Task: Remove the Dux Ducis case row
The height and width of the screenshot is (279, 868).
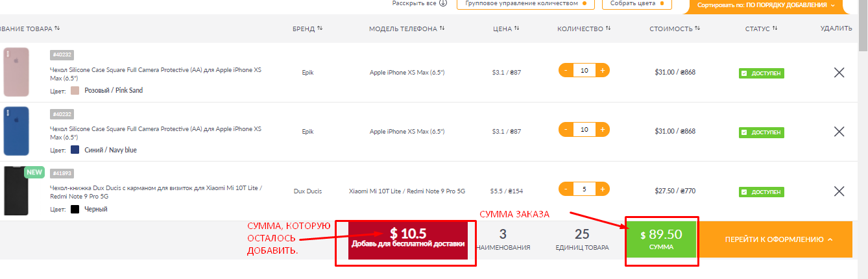Action: pyautogui.click(x=839, y=191)
